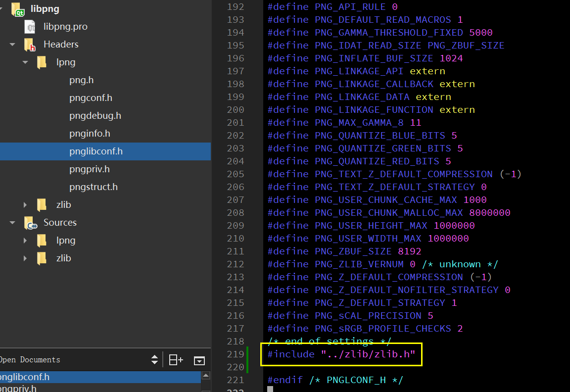Expand the zlib folder under Sources
Viewport: 570px width, 392px height.
pos(25,258)
